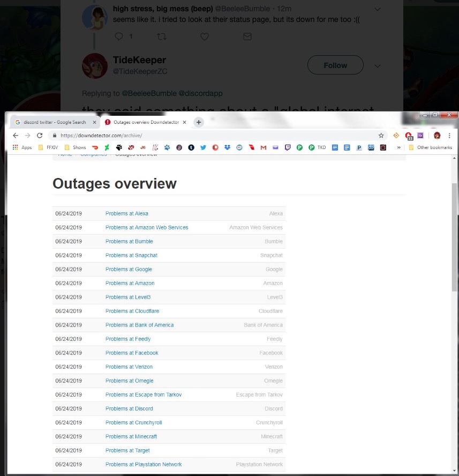Image resolution: width=459 pixels, height=476 pixels.
Task: Open the DeviantArt green bookmark icon
Action: pos(107,147)
